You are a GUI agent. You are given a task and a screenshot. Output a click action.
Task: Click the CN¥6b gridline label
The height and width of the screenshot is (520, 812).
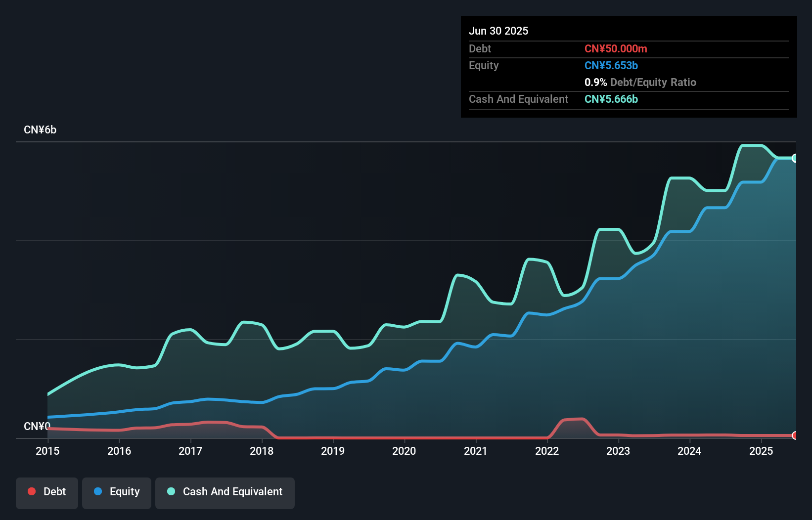41,130
